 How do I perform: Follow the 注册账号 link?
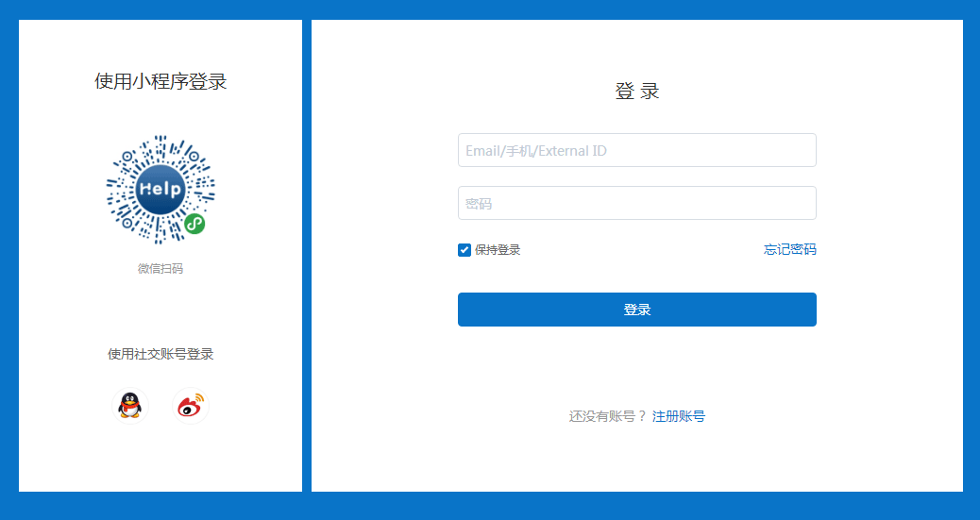coord(679,416)
